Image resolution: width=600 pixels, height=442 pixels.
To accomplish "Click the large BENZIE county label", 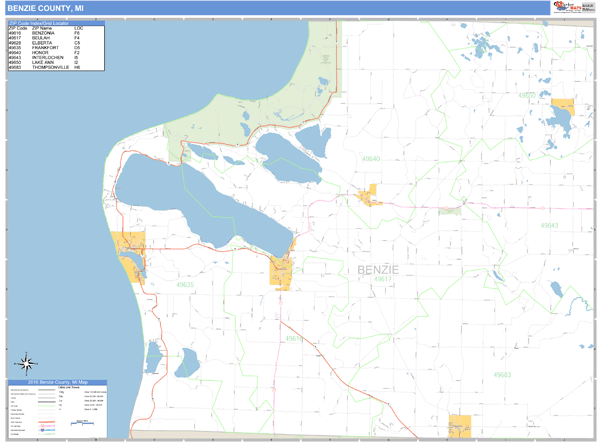I will coord(378,269).
